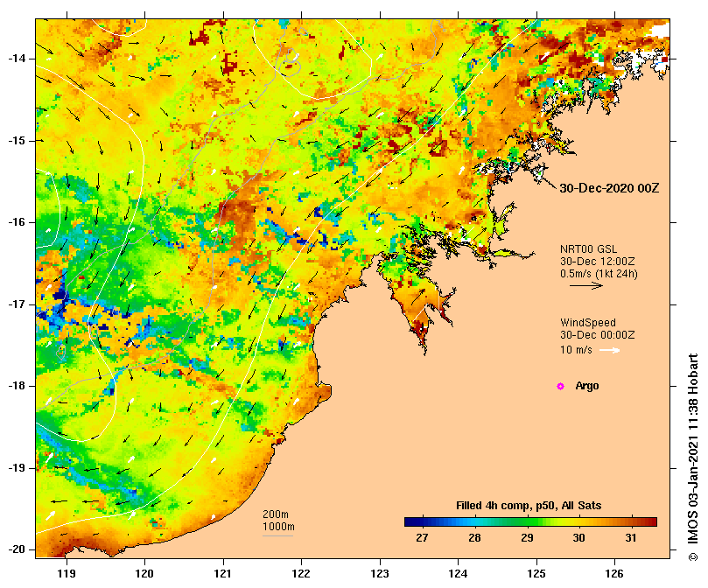Click latitude axis label '-16'
This screenshot has width=708, height=588.
(x=17, y=222)
